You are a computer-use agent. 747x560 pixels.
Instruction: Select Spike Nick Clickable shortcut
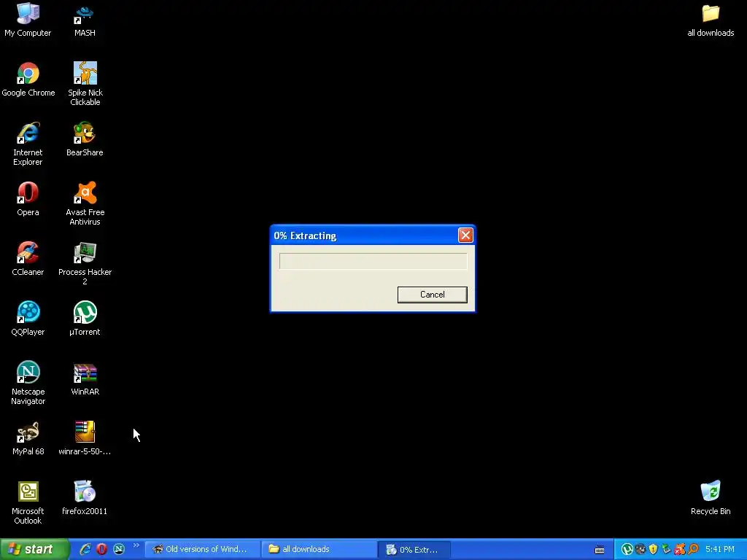tap(85, 84)
